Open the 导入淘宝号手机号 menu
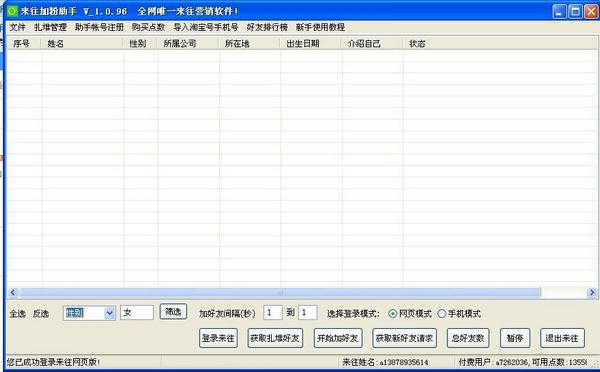This screenshot has width=600, height=372. [205, 27]
